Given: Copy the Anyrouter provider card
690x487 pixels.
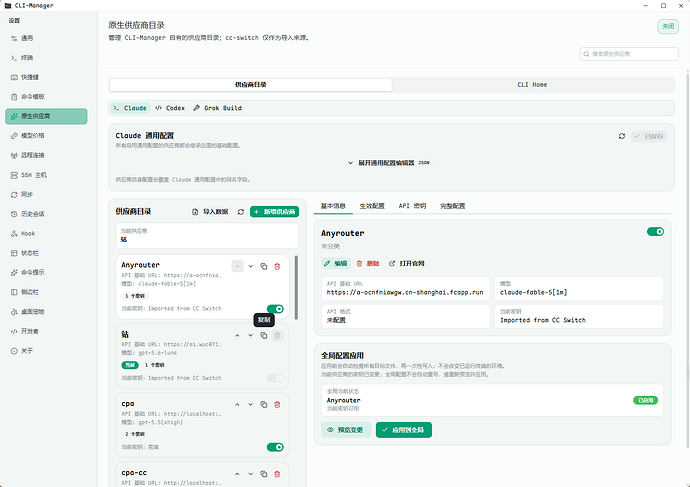Looking at the screenshot, I should point(264,266).
